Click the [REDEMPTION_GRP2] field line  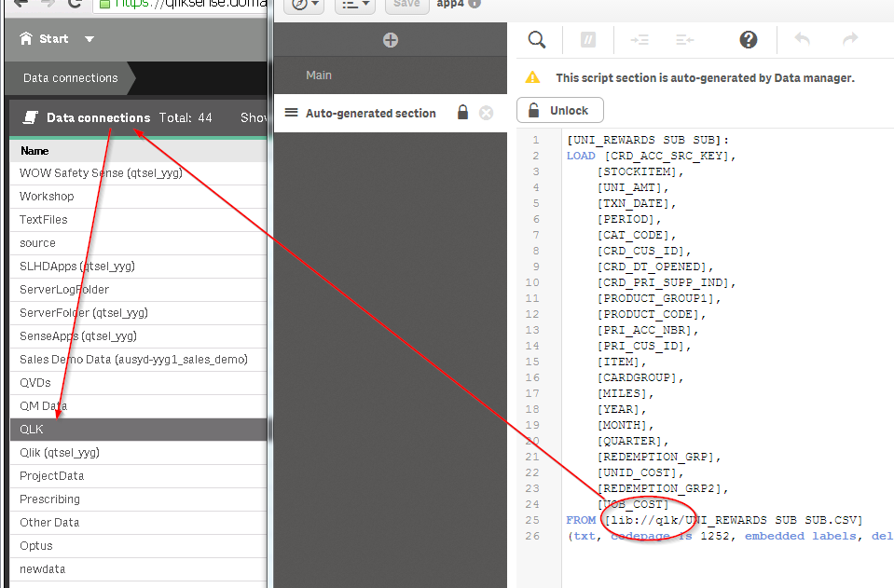pyautogui.click(x=663, y=489)
